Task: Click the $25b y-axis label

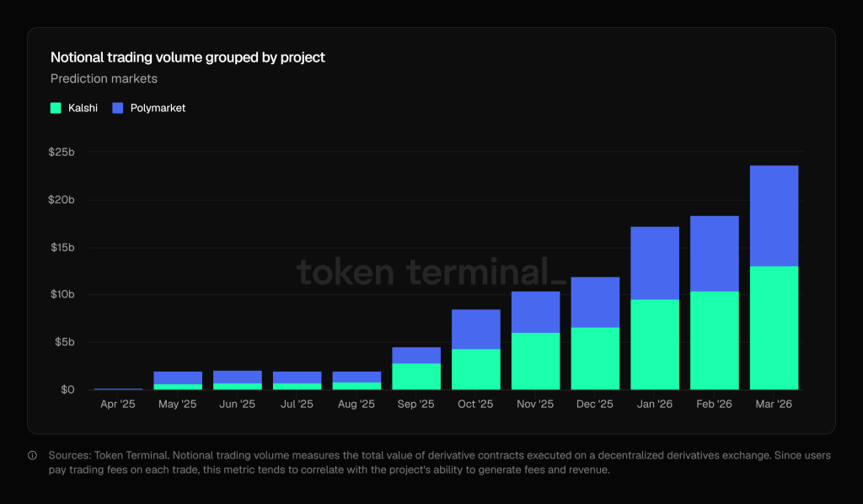Action: click(x=62, y=153)
